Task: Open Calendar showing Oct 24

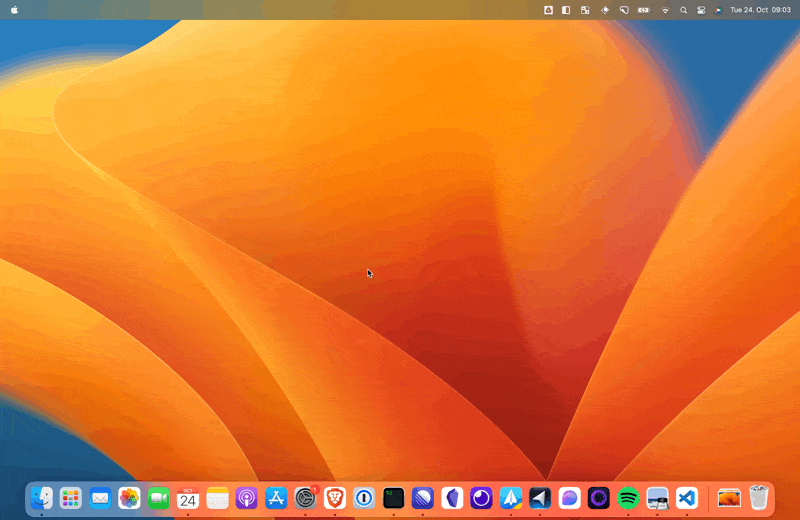Action: click(x=188, y=497)
